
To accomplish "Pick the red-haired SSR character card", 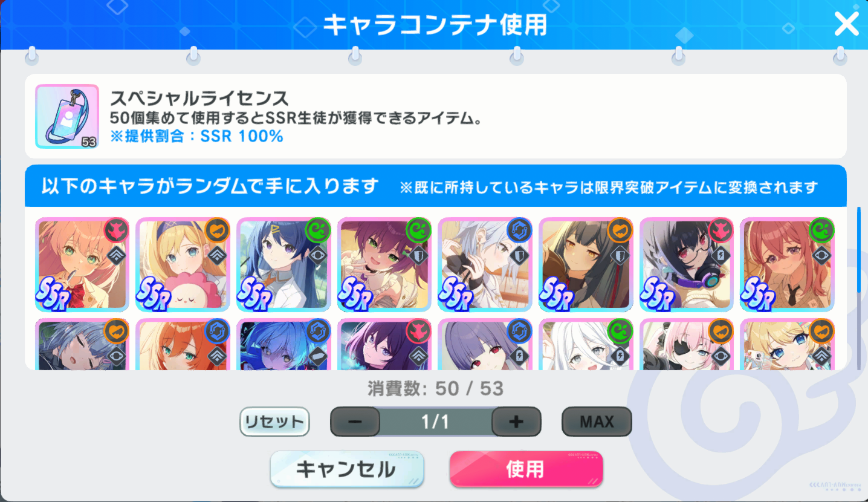I will [x=787, y=265].
